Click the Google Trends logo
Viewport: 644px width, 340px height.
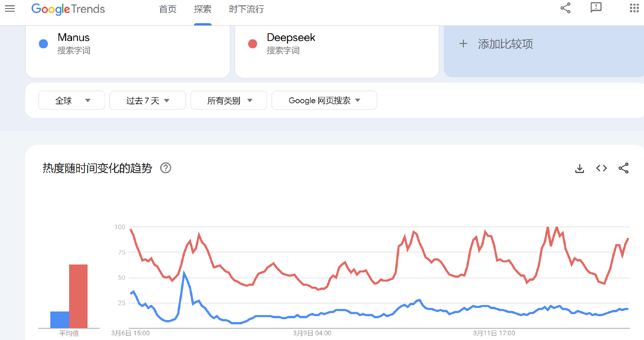click(68, 9)
